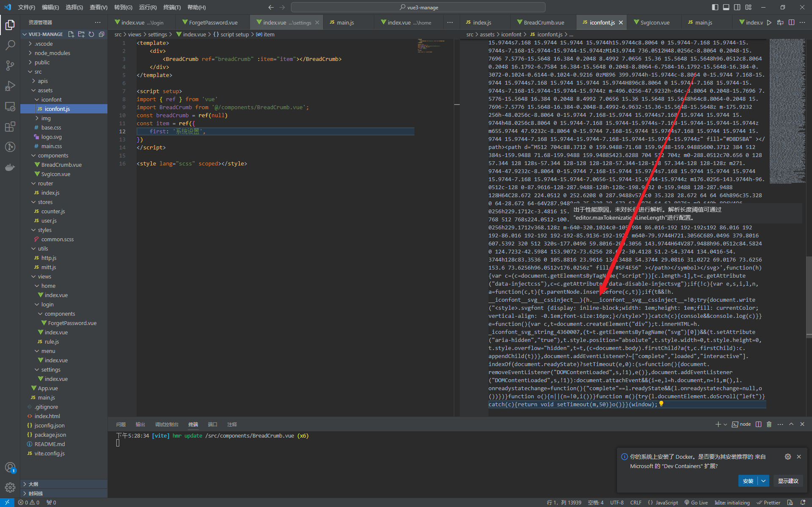Split the terminal panel
Image resolution: width=812 pixels, height=507 pixels.
tap(758, 424)
